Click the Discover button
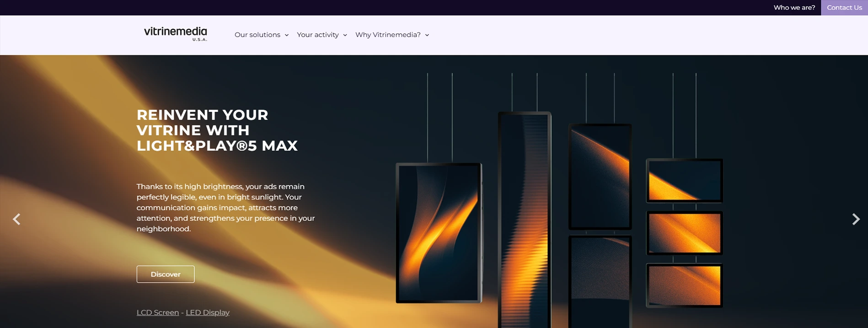The image size is (868, 328). point(166,274)
